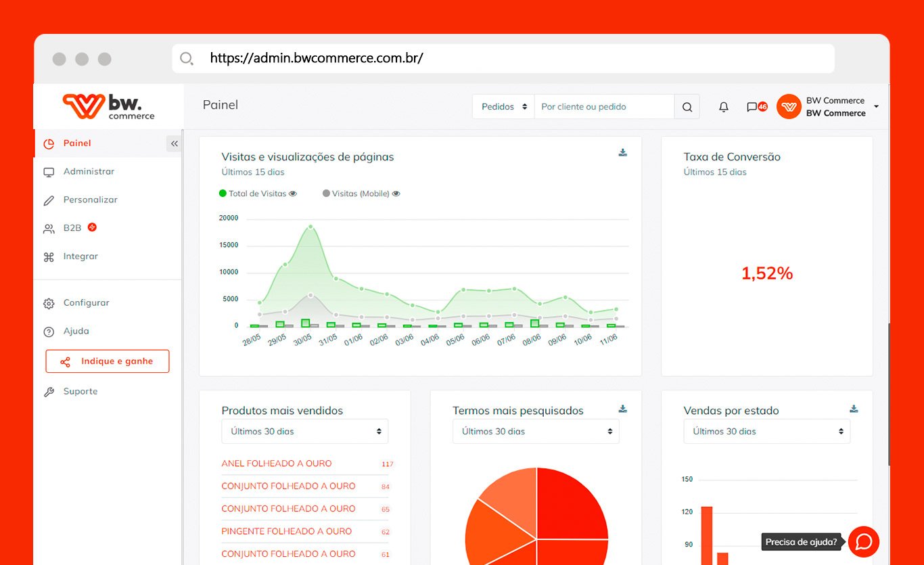924x565 pixels.
Task: Click the red badge next to B2B
Action: (92, 227)
